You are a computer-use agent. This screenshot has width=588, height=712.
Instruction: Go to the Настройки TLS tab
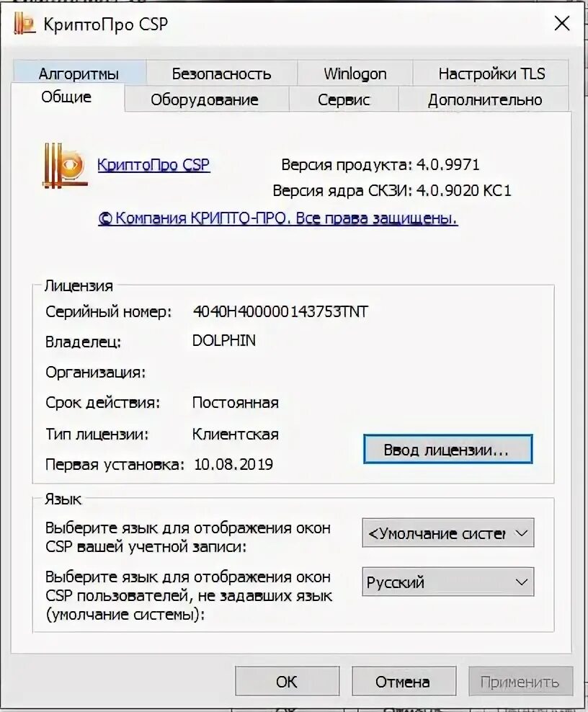pos(491,73)
